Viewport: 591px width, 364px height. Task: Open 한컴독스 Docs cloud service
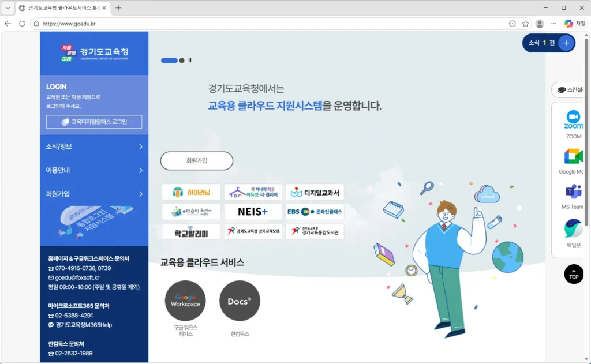[240, 301]
